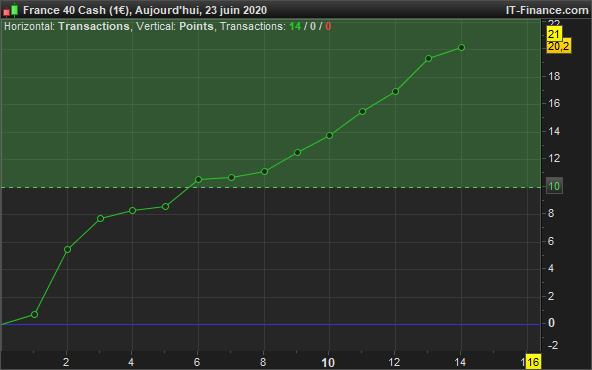
Task: Click the candlestick icon in the title bar
Action: pos(11,10)
